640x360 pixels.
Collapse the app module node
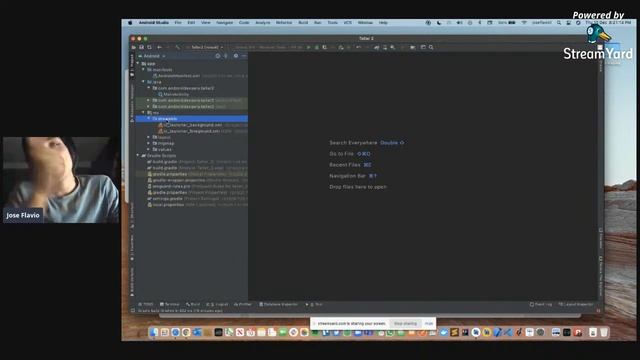[138, 64]
